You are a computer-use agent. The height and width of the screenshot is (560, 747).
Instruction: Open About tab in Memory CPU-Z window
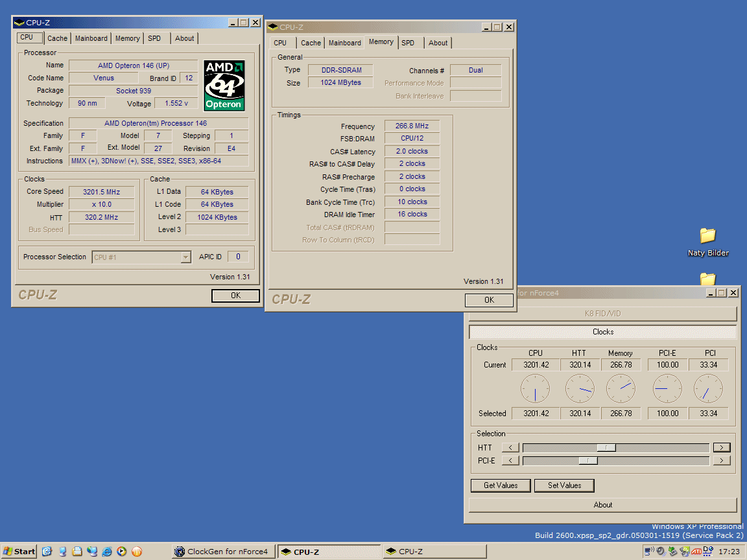coord(438,43)
